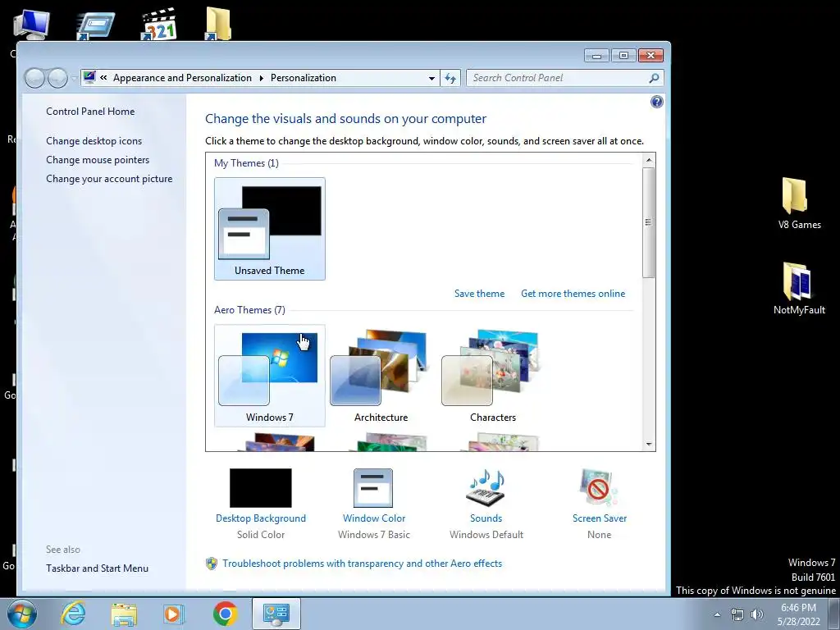Show hidden tray icons arrow
The image size is (840, 630).
[717, 614]
